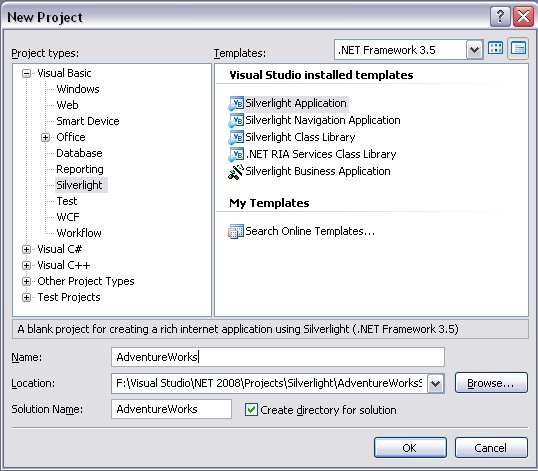This screenshot has width=538, height=471.
Task: Select Test Projects label
Action: (x=69, y=297)
